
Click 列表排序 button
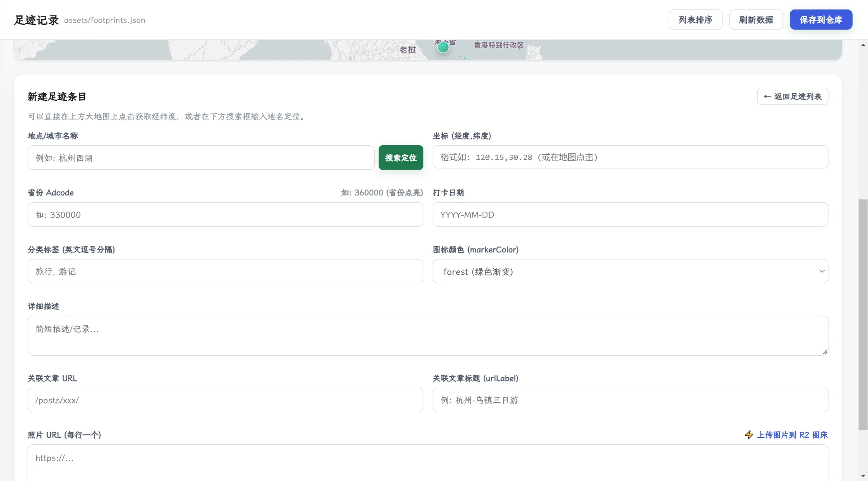tap(695, 20)
